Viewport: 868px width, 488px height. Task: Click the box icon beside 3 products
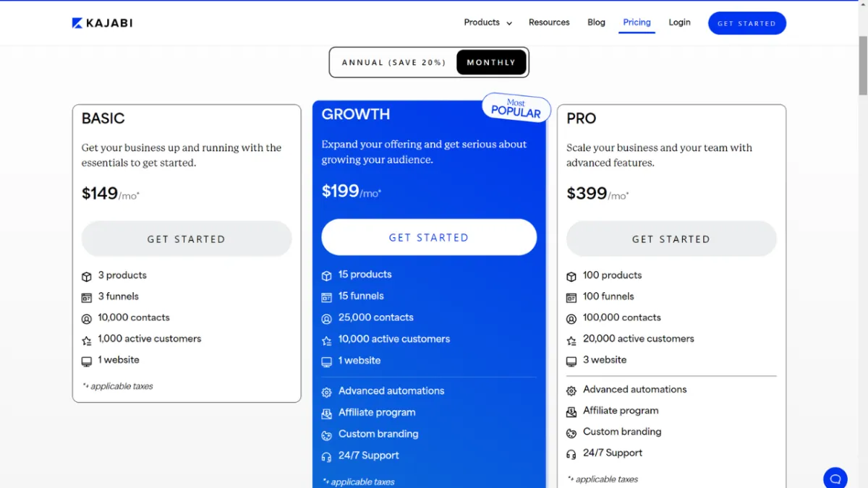[87, 276]
